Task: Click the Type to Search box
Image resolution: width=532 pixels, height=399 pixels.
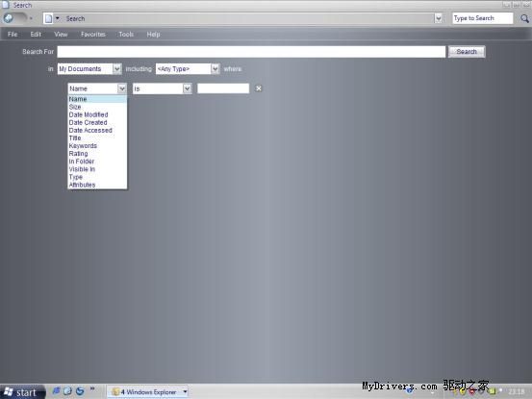Action: (x=483, y=18)
